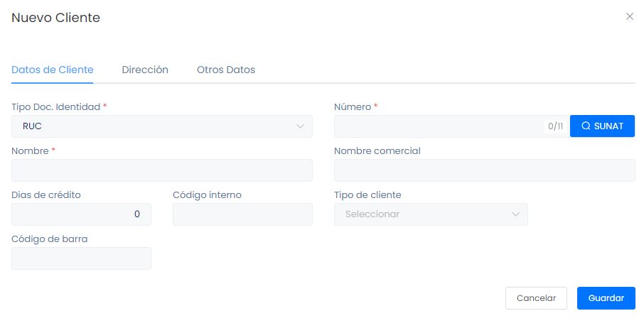
Task: Switch to the Datos de Cliente tab
Action: coord(53,70)
